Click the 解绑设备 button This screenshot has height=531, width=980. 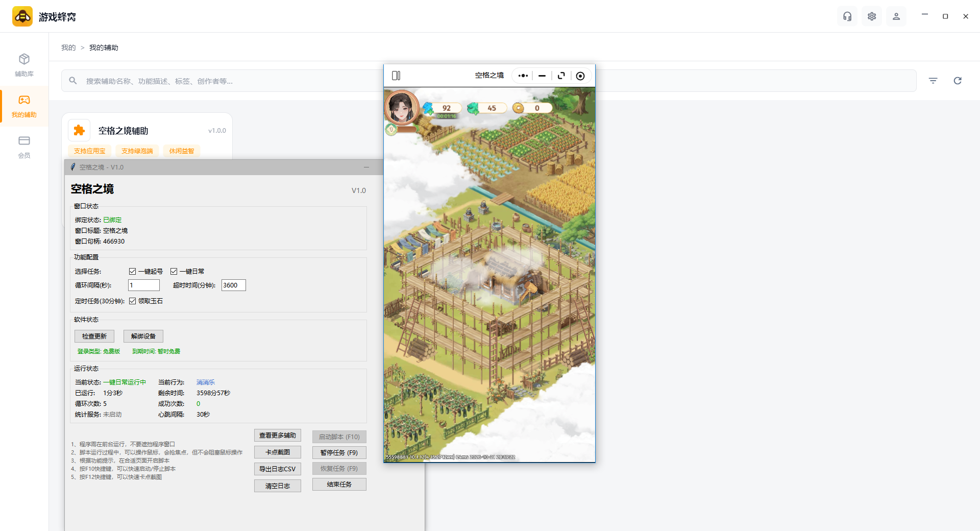(143, 336)
